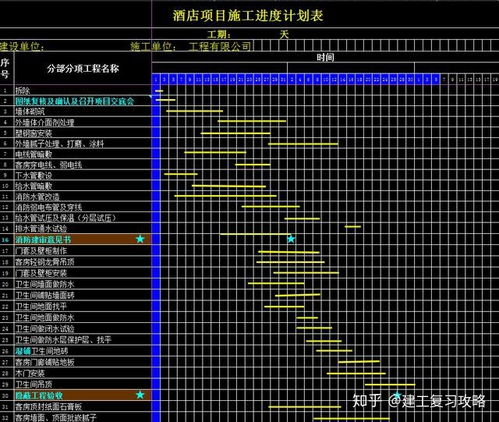Select the 卫生间做防水层保护层、找平 task name

[x=63, y=340]
